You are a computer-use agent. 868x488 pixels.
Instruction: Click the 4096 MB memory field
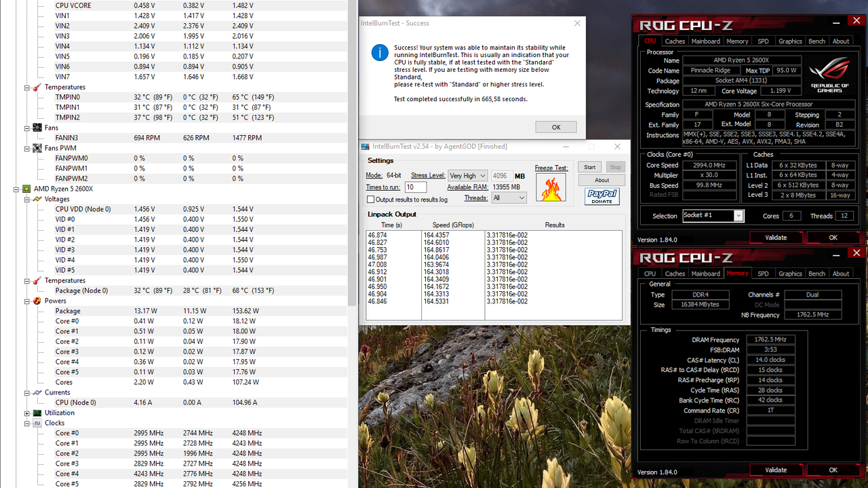pyautogui.click(x=502, y=176)
